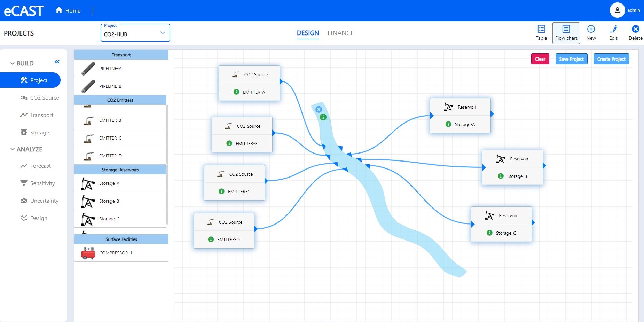This screenshot has width=644, height=322.
Task: Select the EMITTER-D factory icon in palette
Action: pyautogui.click(x=88, y=156)
